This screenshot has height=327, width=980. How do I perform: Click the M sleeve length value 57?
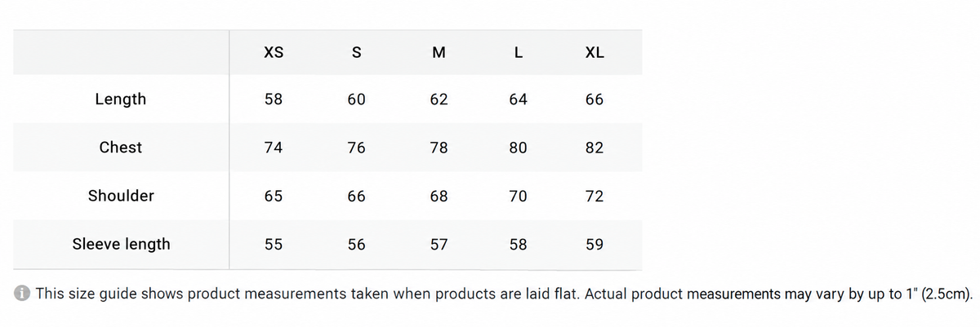click(439, 245)
